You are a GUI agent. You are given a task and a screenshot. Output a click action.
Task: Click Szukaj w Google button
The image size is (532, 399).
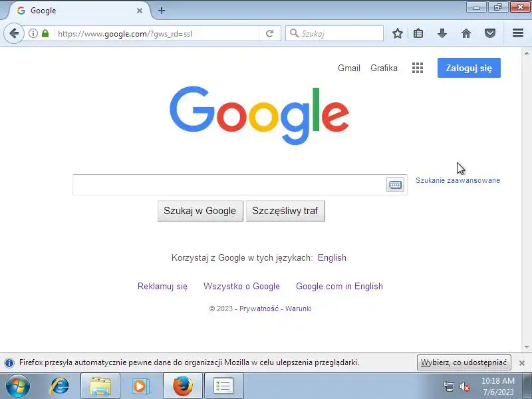point(200,211)
